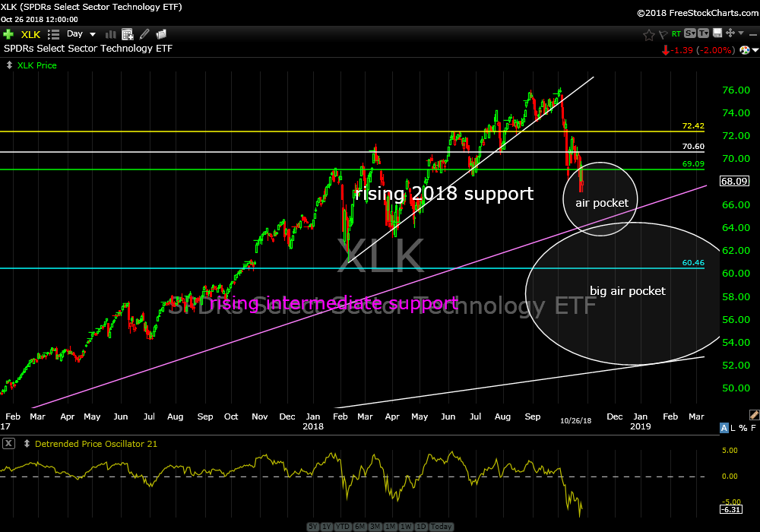Save the chart with the floppy disk icon
Screen dimensions: 760x532
click(716, 33)
